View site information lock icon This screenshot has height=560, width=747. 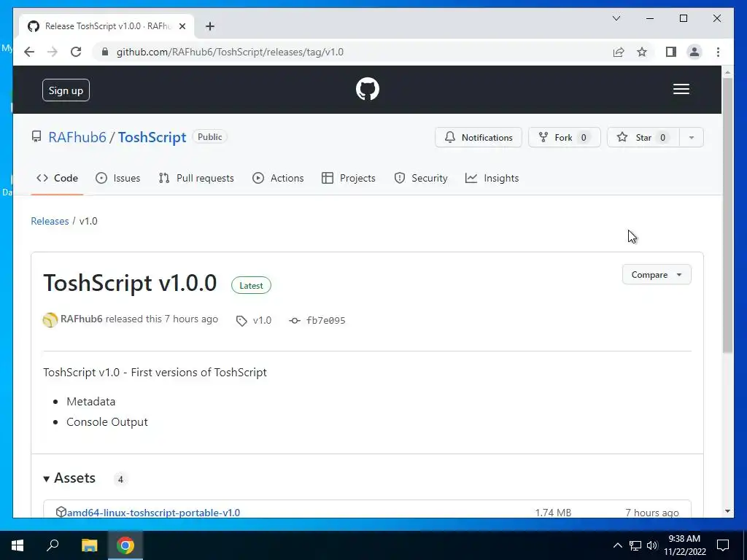coord(105,52)
